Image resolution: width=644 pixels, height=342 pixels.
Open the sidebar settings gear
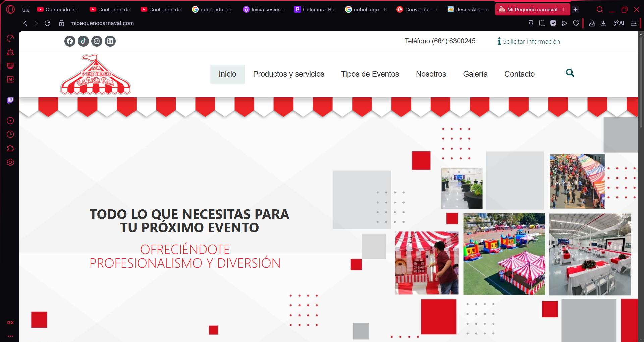(x=10, y=162)
